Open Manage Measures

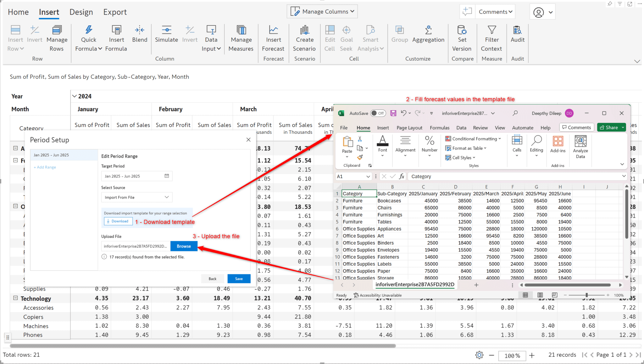tap(241, 39)
